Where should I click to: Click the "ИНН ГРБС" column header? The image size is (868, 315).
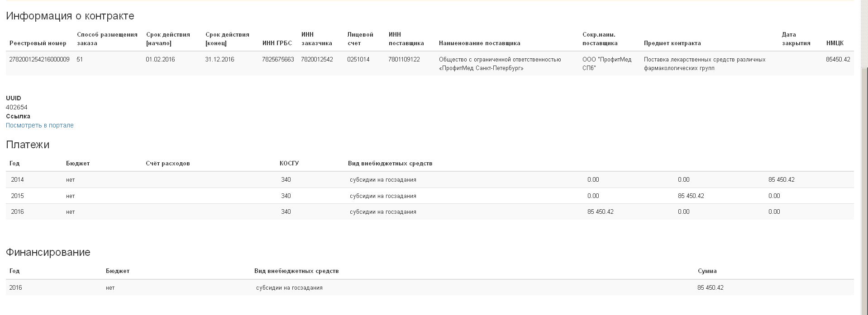pyautogui.click(x=277, y=43)
